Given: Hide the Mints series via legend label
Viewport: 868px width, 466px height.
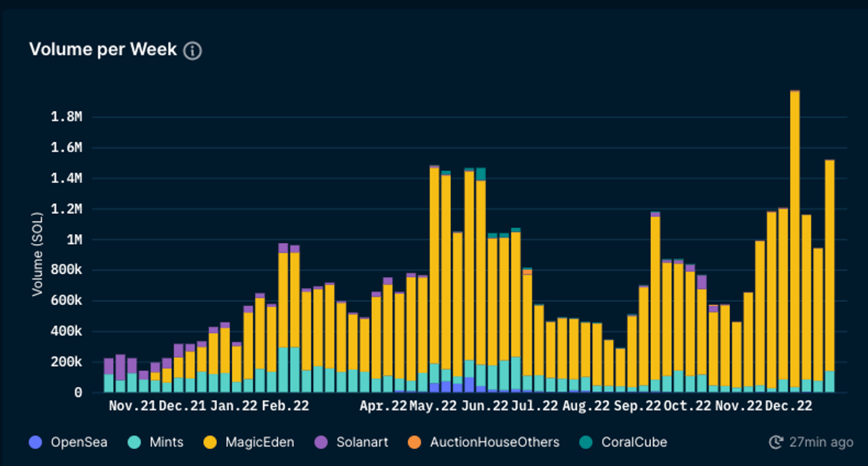Looking at the screenshot, I should 166,442.
